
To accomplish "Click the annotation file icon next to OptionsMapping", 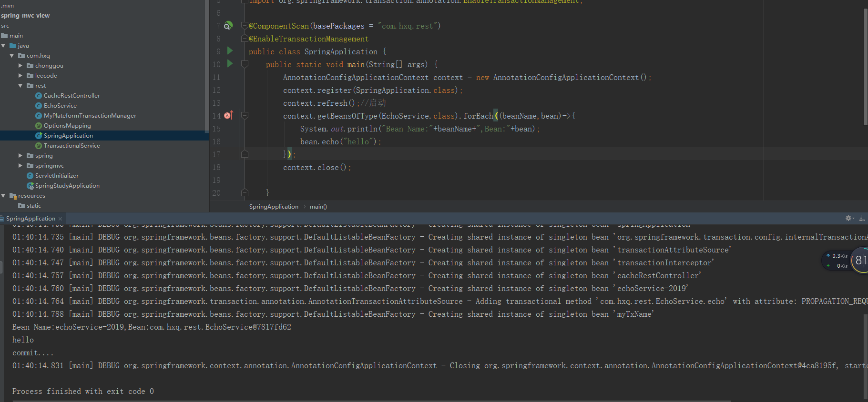I will coord(39,126).
